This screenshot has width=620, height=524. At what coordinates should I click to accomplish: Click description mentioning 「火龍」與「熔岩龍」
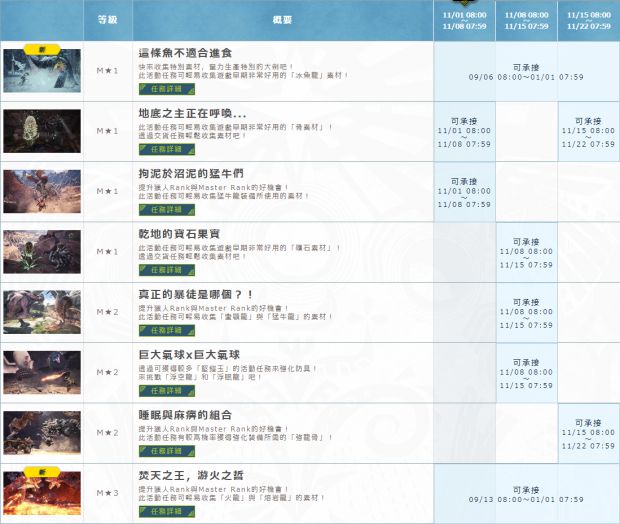(232, 494)
